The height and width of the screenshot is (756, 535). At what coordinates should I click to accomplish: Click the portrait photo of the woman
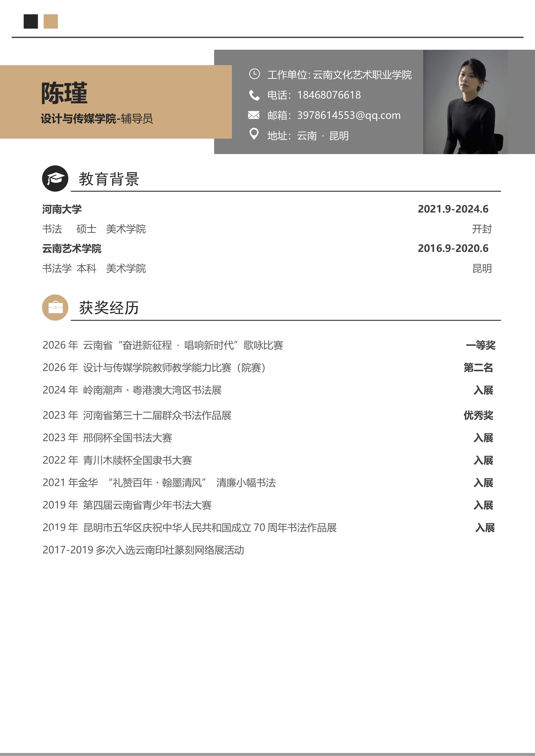(x=465, y=102)
